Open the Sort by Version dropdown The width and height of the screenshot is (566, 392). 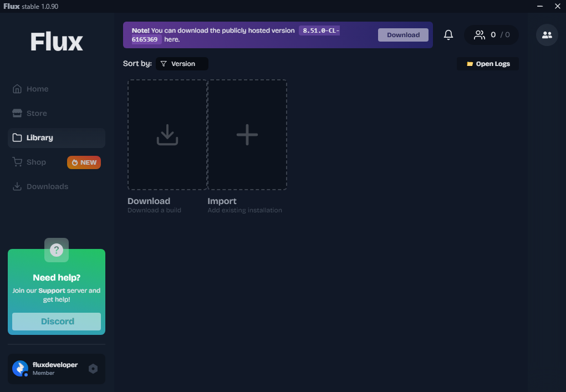(182, 64)
